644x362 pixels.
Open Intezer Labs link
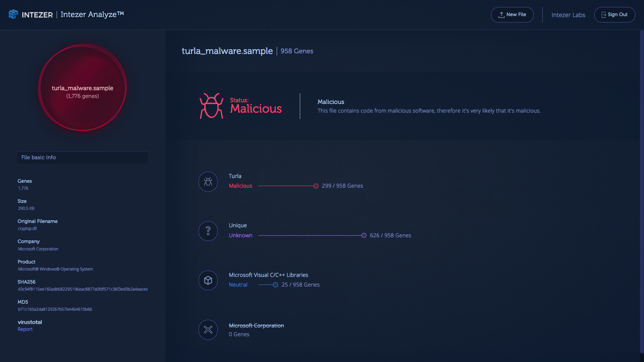tap(568, 15)
